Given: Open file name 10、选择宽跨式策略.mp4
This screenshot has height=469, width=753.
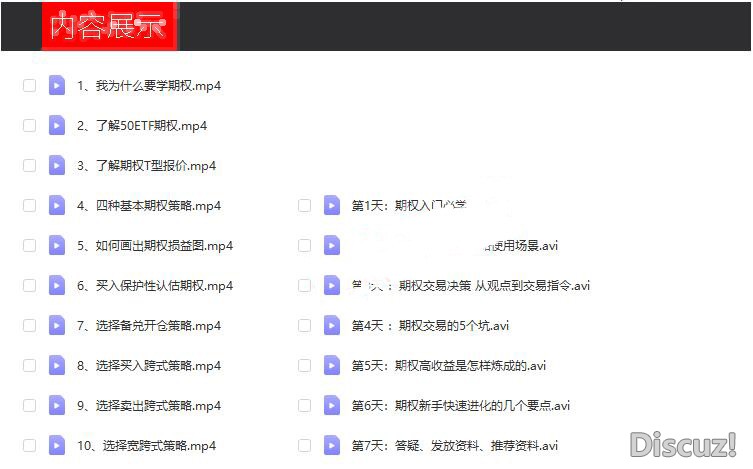Looking at the screenshot, I should (x=146, y=446).
